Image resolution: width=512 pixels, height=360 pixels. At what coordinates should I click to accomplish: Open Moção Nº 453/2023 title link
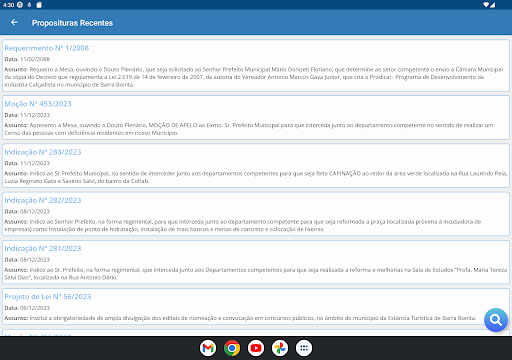click(x=38, y=104)
